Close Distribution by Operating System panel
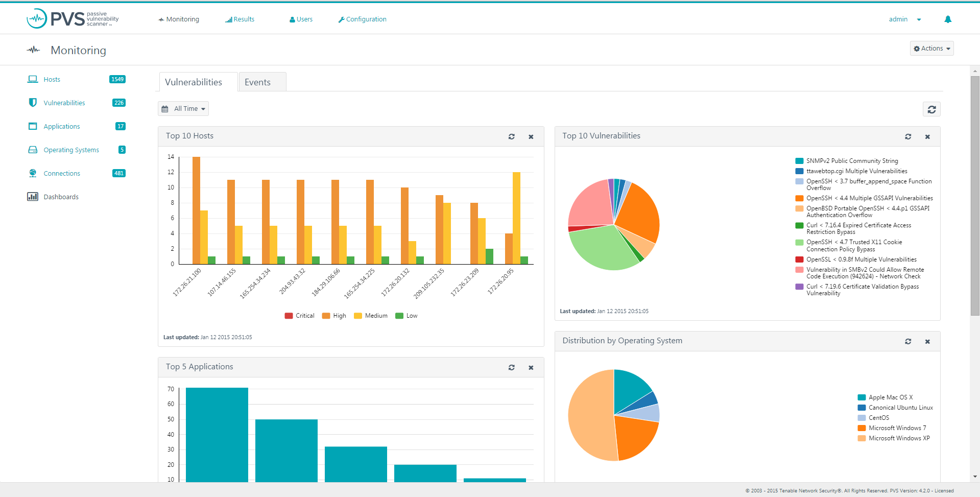The image size is (980, 497). (x=927, y=341)
